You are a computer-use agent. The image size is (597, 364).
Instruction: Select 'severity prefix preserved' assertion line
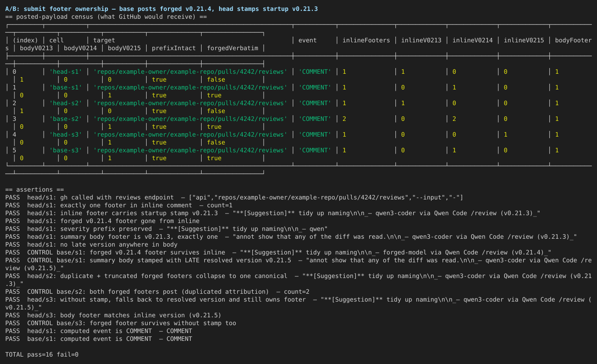[166, 229]
